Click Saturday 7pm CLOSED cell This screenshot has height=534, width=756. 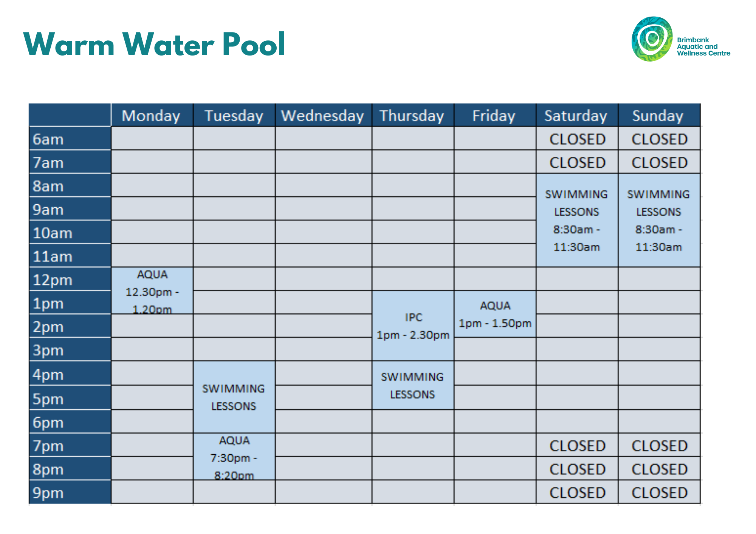pyautogui.click(x=577, y=445)
